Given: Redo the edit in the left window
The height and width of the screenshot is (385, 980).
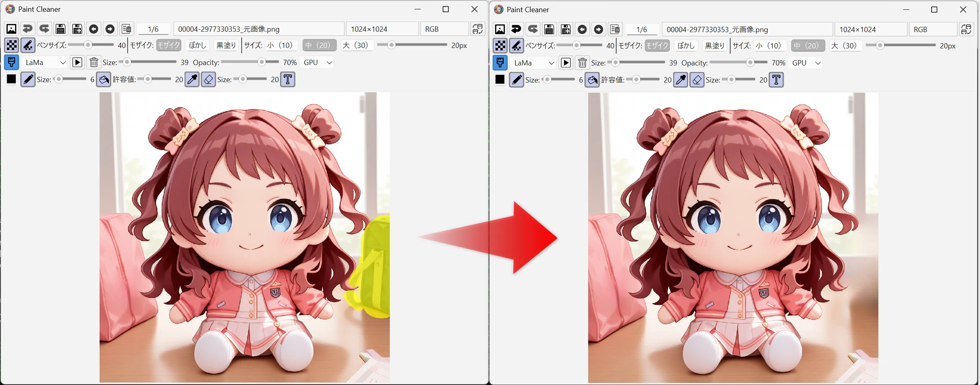Looking at the screenshot, I should (44, 29).
